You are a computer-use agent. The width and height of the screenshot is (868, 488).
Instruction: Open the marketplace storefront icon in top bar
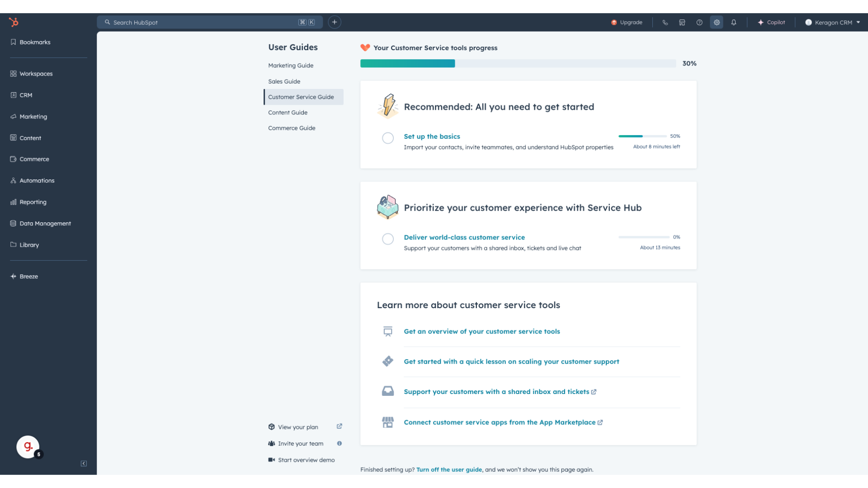point(682,22)
